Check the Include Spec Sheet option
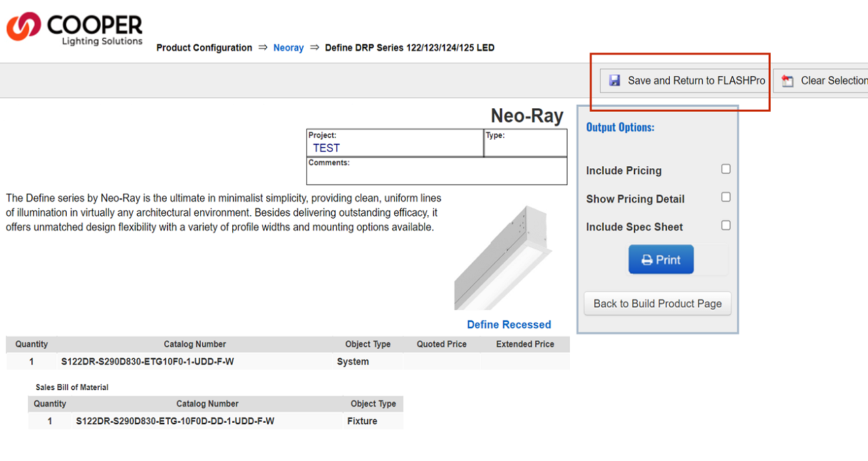Image resolution: width=868 pixels, height=461 pixels. tap(726, 225)
